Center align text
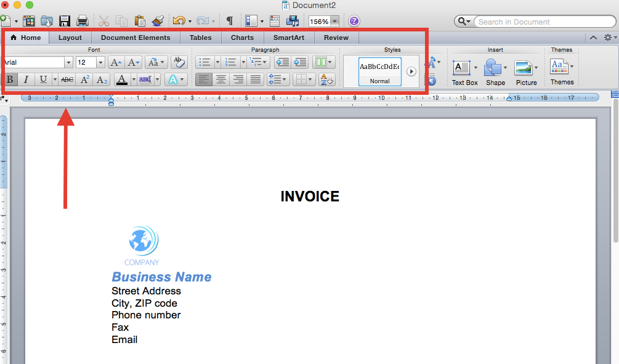Viewport: 619px width, 364px height. pos(221,79)
